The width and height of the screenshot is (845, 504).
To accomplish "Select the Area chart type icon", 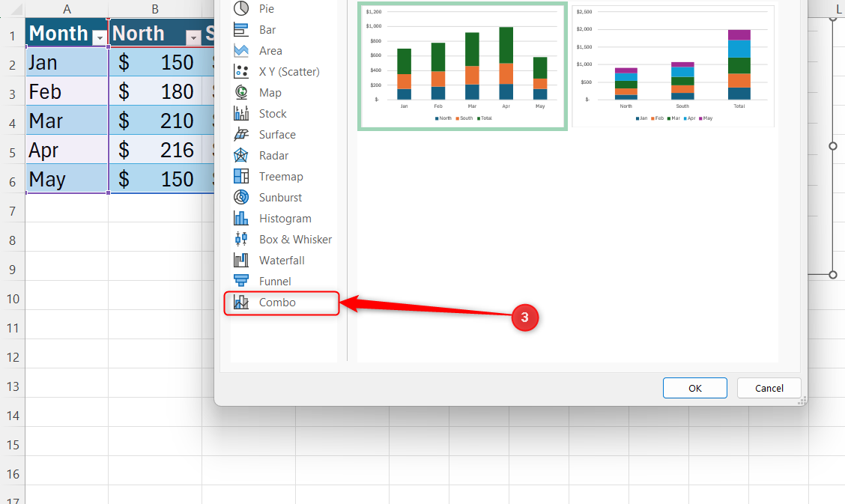I will 241,51.
